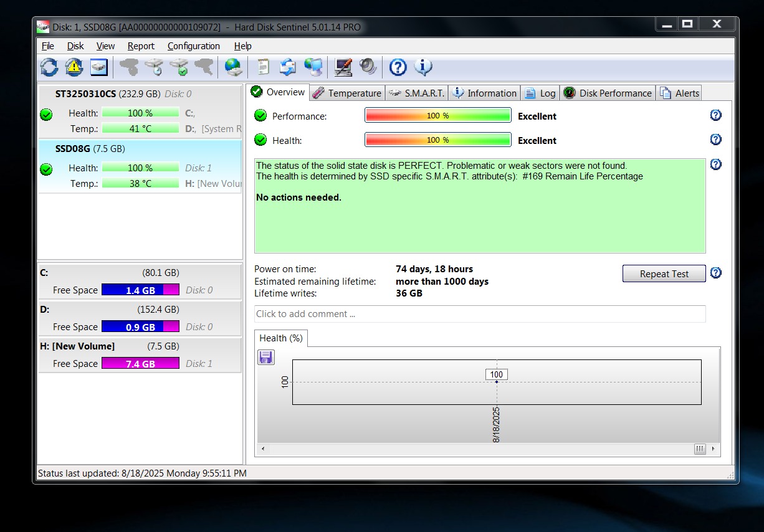Click the notepad report toolbar icon
The height and width of the screenshot is (532, 764).
[263, 67]
